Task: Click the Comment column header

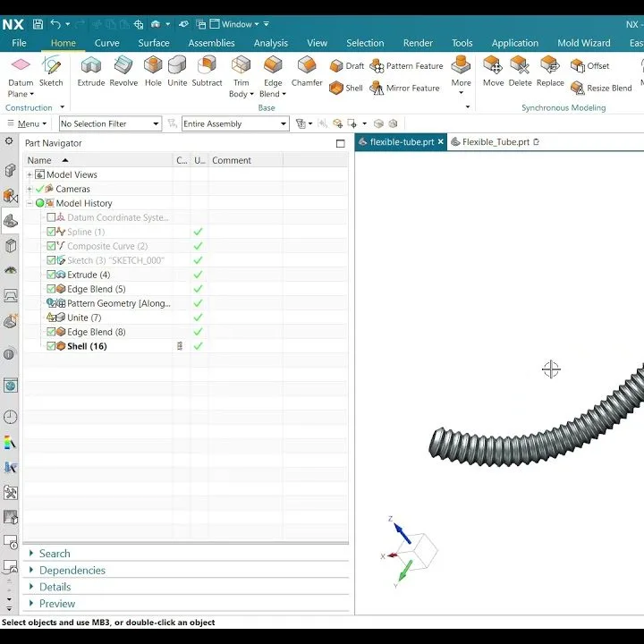Action: [x=245, y=160]
